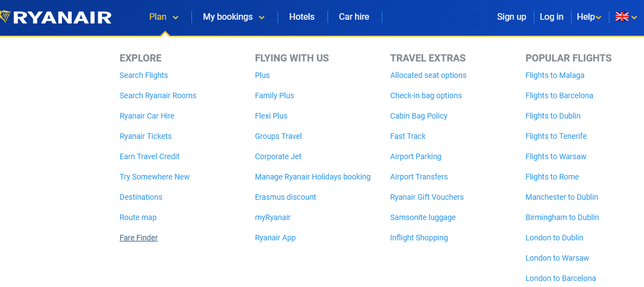Open the Cabin Bag Policy link
Screen dimensions: 644x287
tap(419, 116)
